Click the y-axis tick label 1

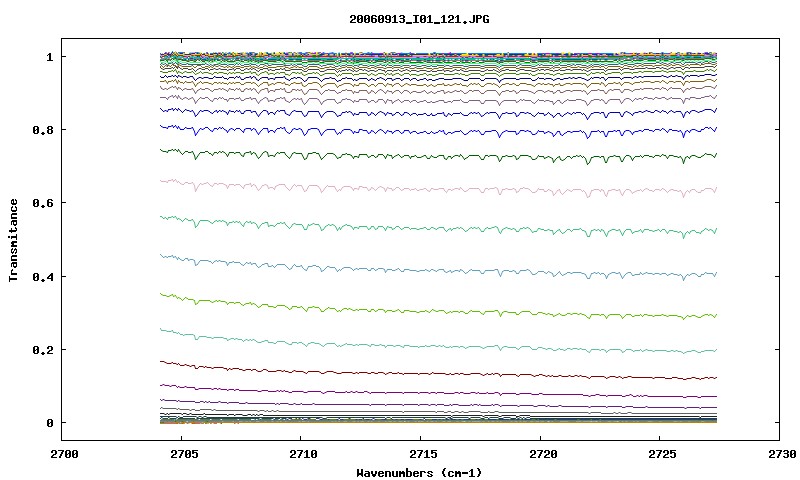pyautogui.click(x=49, y=57)
